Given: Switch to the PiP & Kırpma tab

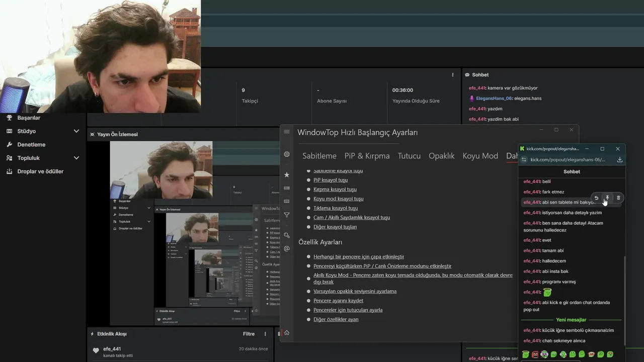Looking at the screenshot, I should click(x=367, y=156).
